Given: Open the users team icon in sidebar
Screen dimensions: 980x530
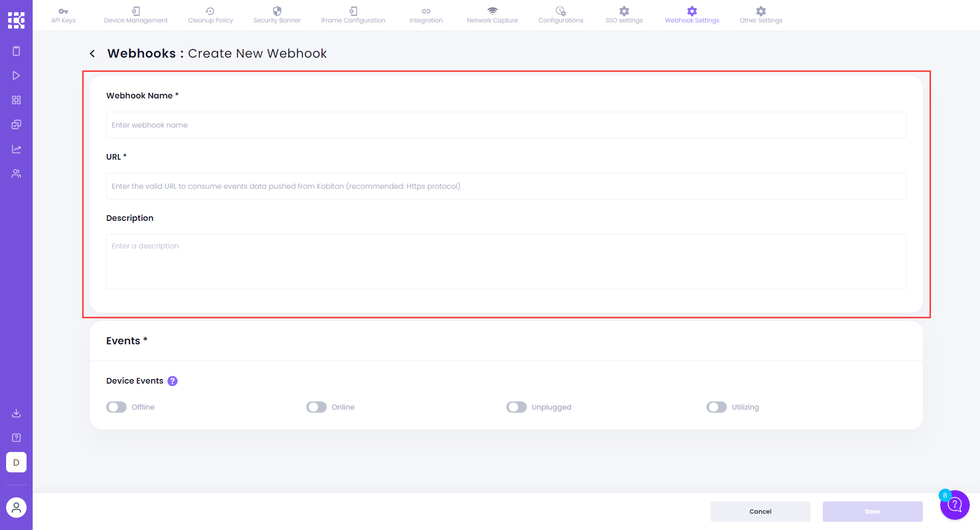Looking at the screenshot, I should click(x=16, y=173).
